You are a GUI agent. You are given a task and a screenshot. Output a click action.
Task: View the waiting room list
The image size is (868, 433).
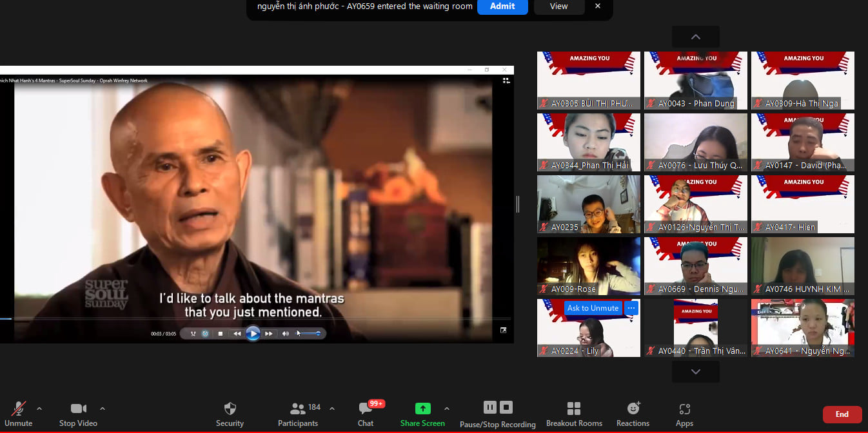558,6
